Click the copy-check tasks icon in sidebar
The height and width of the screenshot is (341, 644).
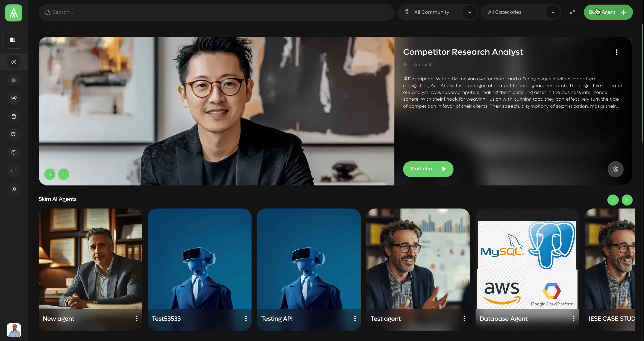[14, 135]
